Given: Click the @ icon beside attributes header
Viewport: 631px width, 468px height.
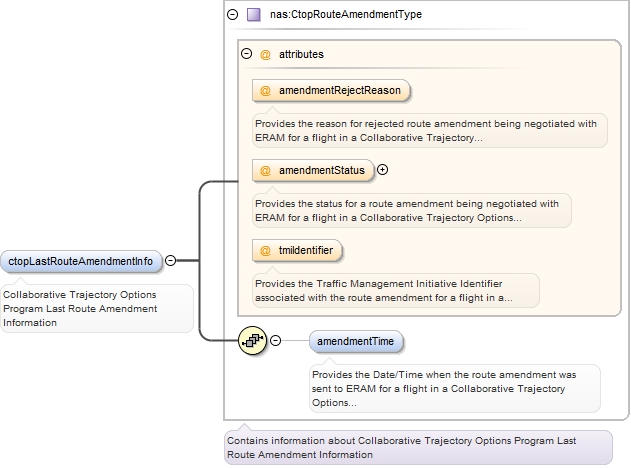Looking at the screenshot, I should tap(265, 54).
